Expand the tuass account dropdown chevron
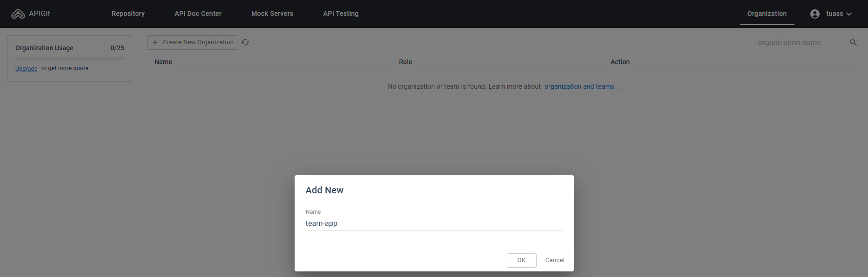868x277 pixels. tap(849, 14)
